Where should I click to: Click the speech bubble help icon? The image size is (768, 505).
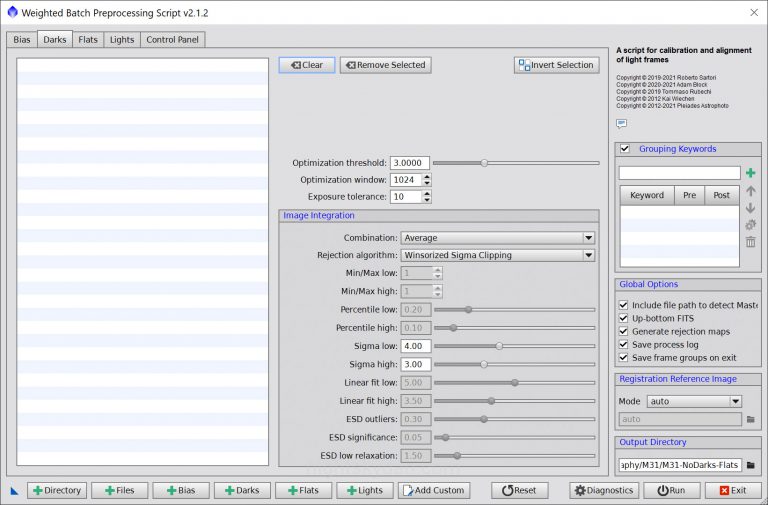(x=621, y=124)
